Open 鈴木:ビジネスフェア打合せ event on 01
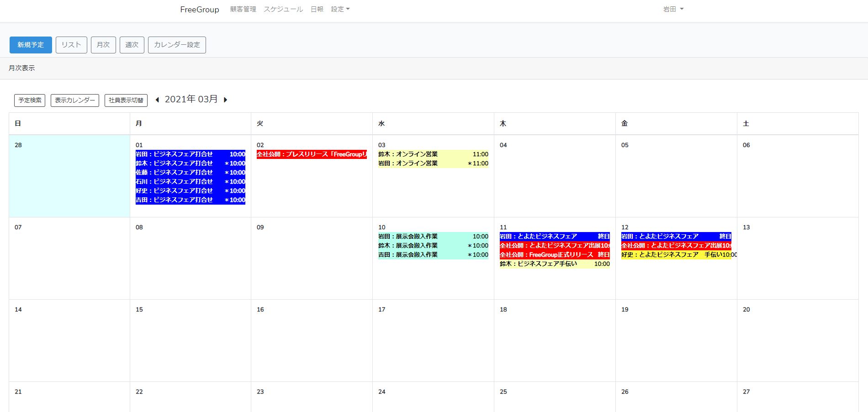This screenshot has width=868, height=412. click(191, 164)
